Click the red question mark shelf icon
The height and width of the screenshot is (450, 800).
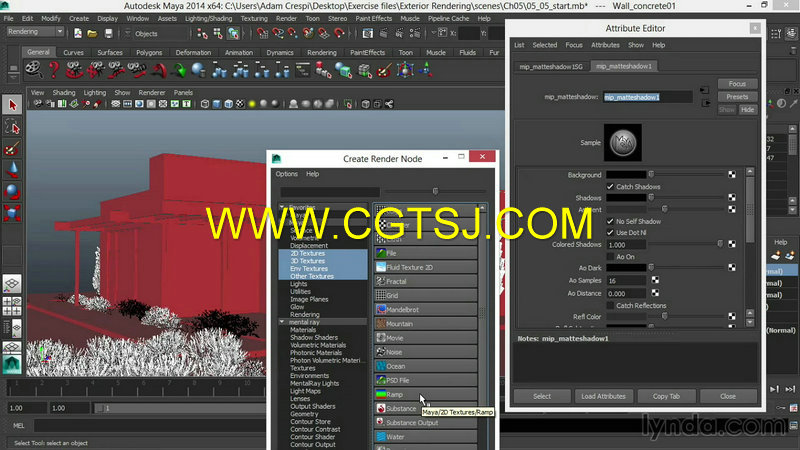(x=54, y=69)
